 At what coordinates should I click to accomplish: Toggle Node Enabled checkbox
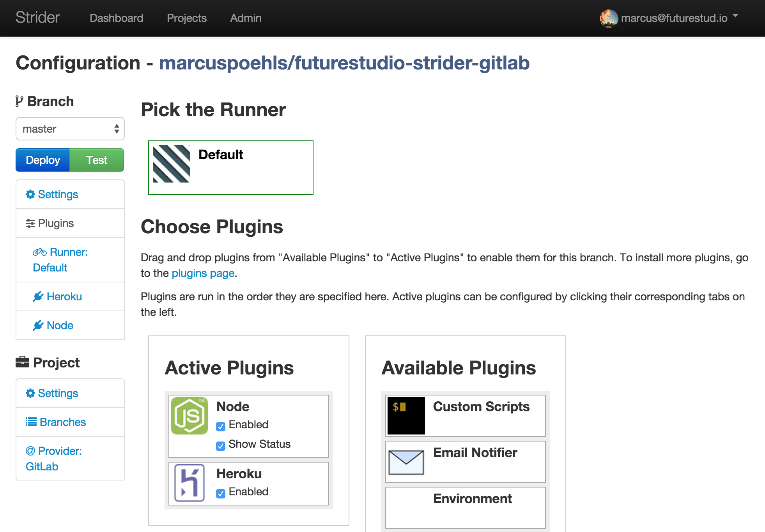[221, 426]
